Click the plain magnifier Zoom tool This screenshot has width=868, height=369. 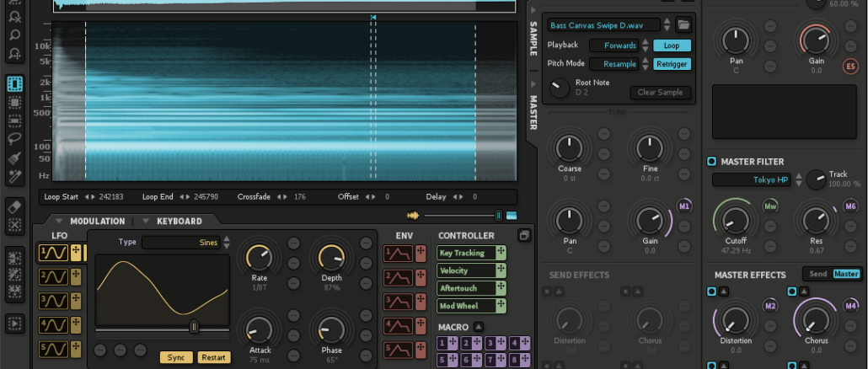click(15, 35)
